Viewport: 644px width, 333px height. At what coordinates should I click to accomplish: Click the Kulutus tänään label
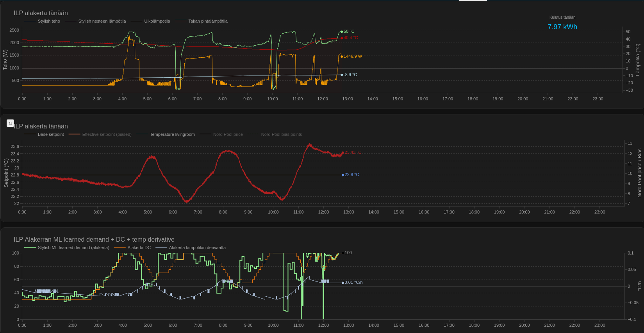tap(562, 17)
